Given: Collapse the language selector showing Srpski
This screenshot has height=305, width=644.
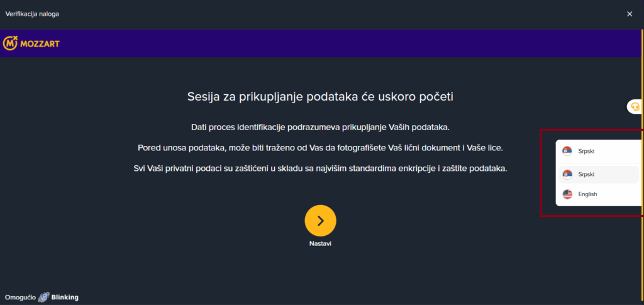Looking at the screenshot, I should tap(599, 151).
